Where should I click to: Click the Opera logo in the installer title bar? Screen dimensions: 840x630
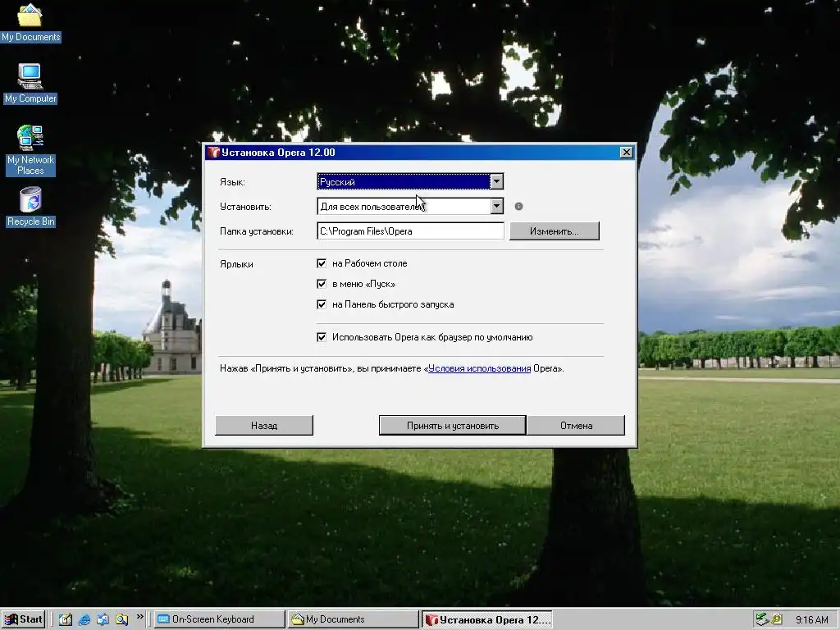[214, 153]
